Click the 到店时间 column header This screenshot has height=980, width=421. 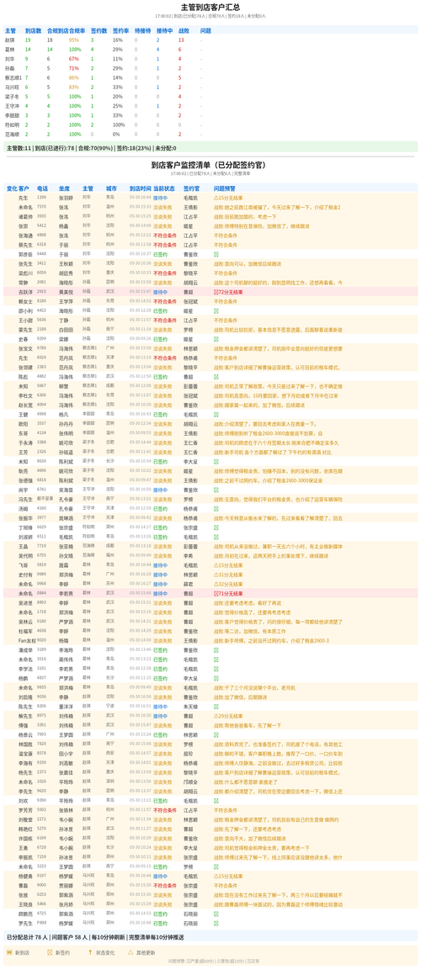(140, 188)
